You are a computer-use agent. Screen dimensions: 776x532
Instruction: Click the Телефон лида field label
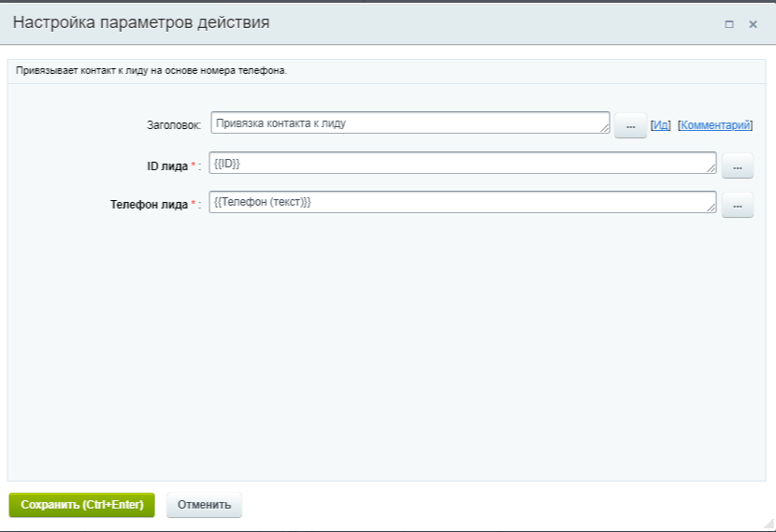point(149,205)
